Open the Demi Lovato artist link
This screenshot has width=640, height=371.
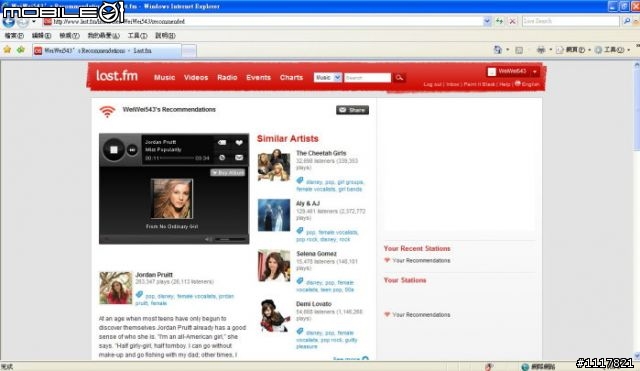click(x=313, y=304)
